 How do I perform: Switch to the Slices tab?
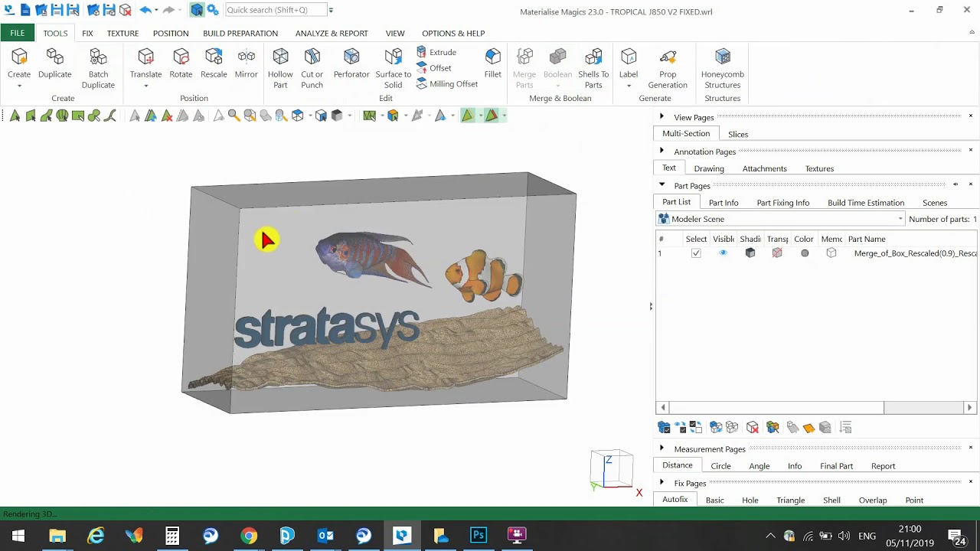(x=738, y=134)
